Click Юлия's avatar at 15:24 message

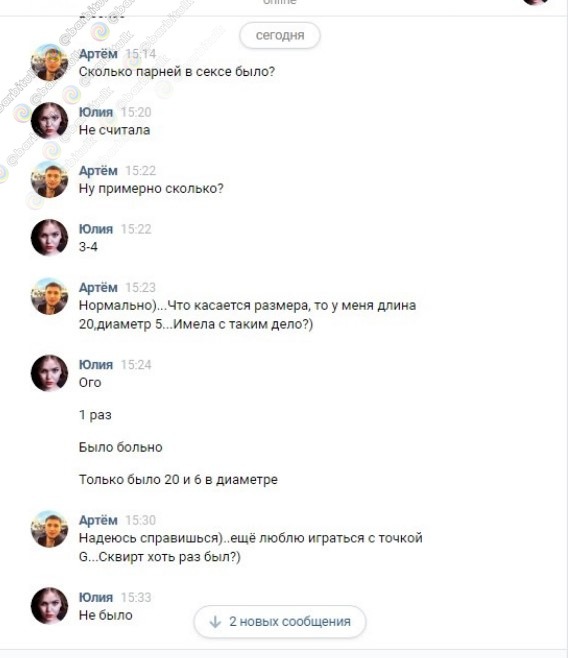click(50, 373)
